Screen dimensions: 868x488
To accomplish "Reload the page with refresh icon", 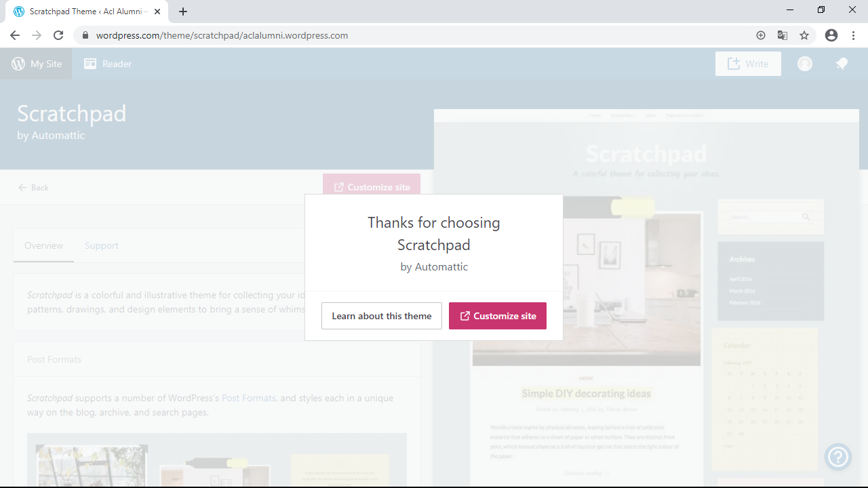I will [58, 35].
